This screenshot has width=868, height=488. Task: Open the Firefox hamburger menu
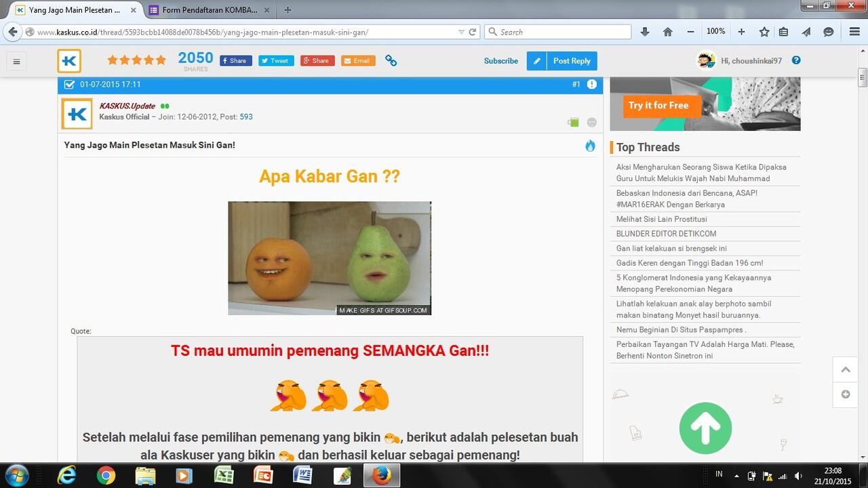click(x=855, y=32)
